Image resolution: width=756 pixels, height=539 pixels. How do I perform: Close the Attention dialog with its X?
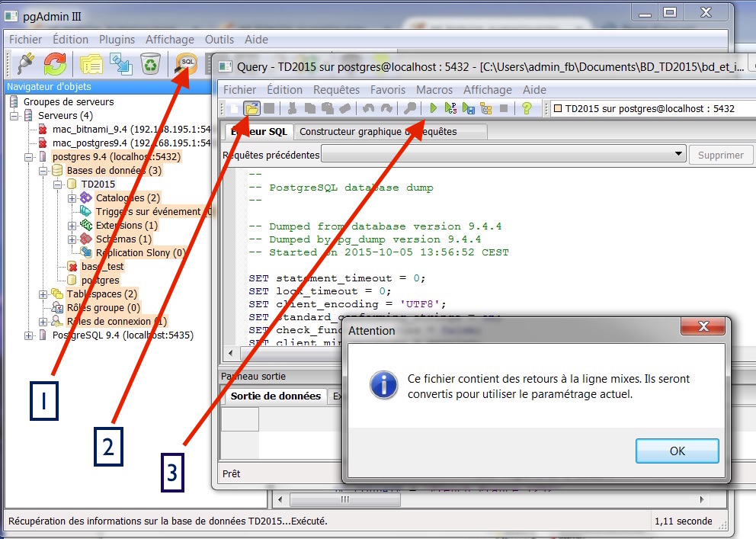(703, 326)
